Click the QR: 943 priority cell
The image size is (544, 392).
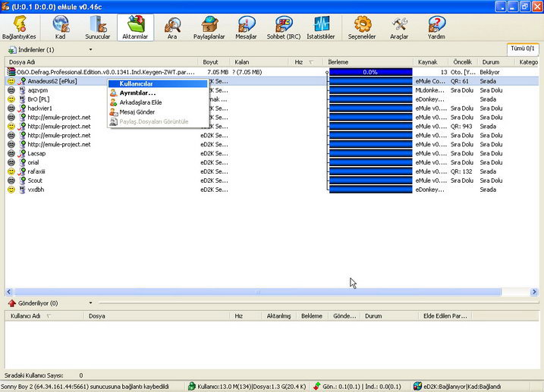[461, 126]
